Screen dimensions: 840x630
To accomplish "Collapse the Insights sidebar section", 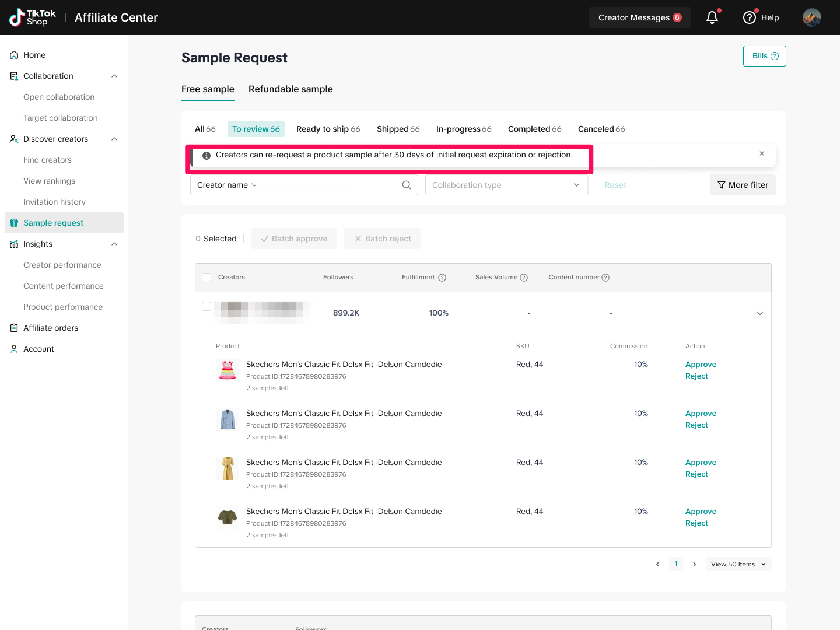I will [114, 244].
